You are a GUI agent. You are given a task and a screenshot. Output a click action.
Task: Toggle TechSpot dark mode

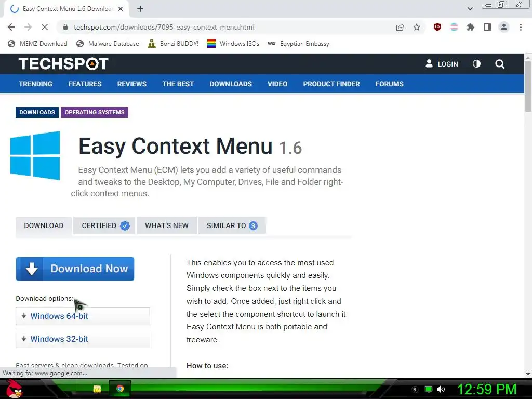pos(477,64)
